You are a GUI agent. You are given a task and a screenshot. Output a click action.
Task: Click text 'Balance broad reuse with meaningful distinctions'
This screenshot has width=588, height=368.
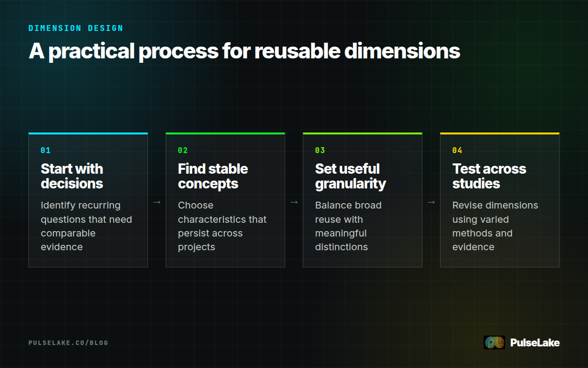coord(348,226)
